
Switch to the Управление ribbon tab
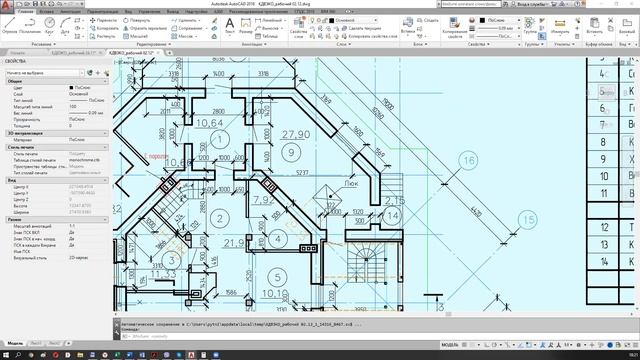tap(149, 12)
